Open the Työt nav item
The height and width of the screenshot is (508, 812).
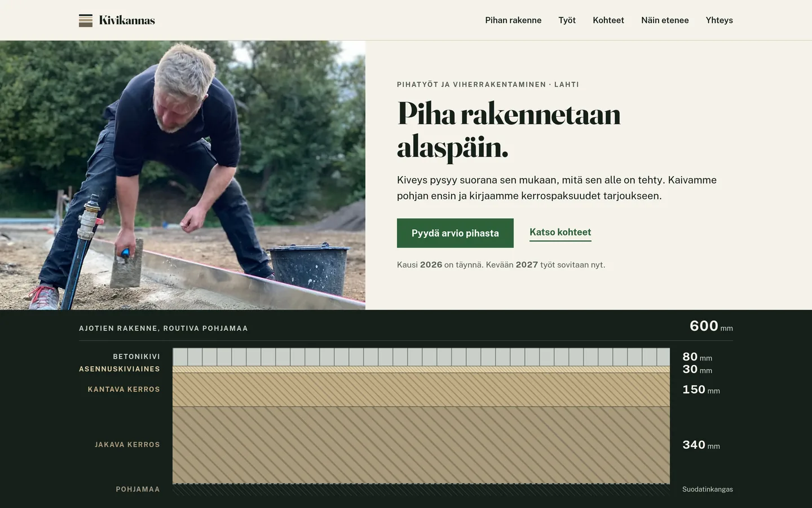(x=567, y=20)
